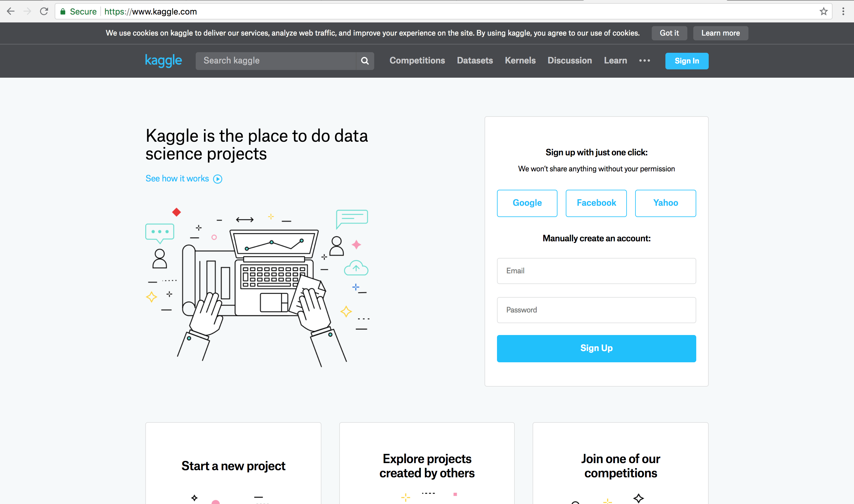Click the magnifier search icon button
The width and height of the screenshot is (854, 504).
365,61
